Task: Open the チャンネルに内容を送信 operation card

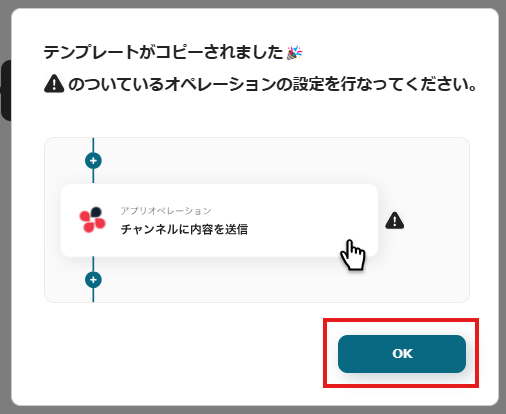Action: (219, 220)
